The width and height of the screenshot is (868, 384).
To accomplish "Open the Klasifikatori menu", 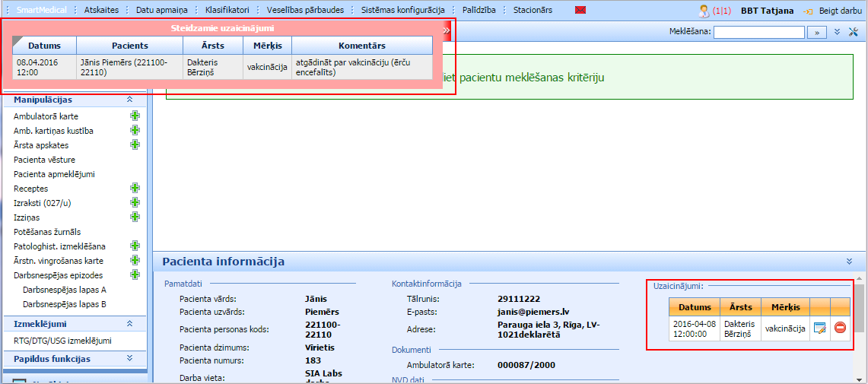I will point(227,11).
